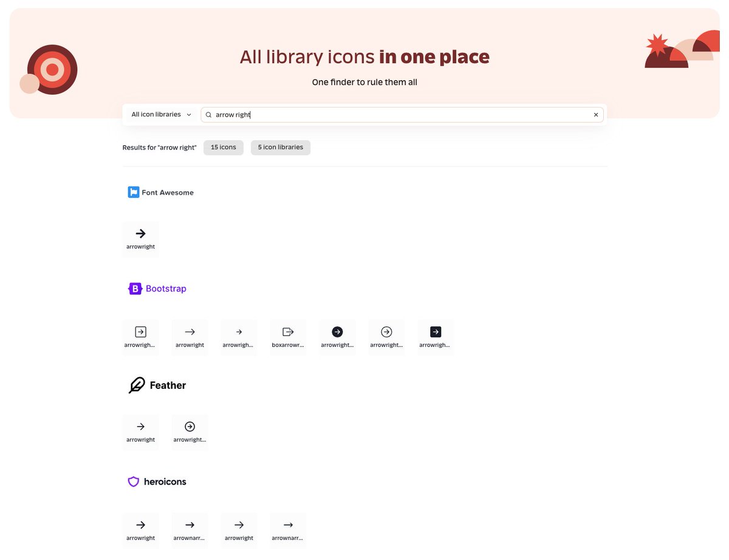
Task: Pick the bold heroicons arrowright icon
Action: click(140, 530)
